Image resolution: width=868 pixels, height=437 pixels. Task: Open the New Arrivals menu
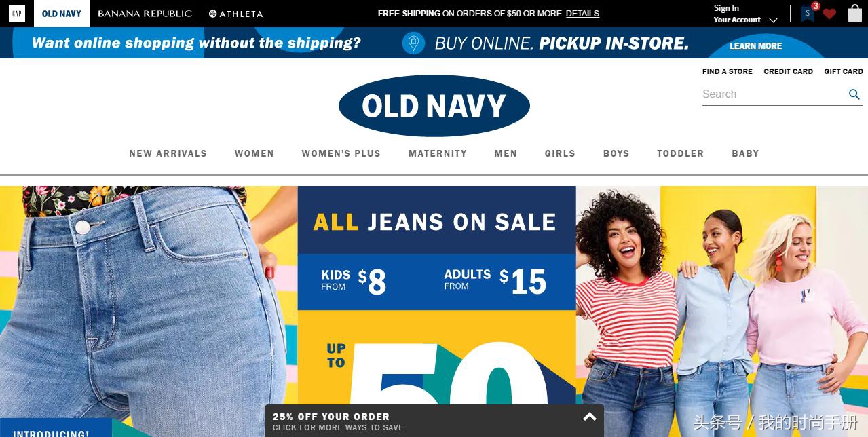pos(168,153)
